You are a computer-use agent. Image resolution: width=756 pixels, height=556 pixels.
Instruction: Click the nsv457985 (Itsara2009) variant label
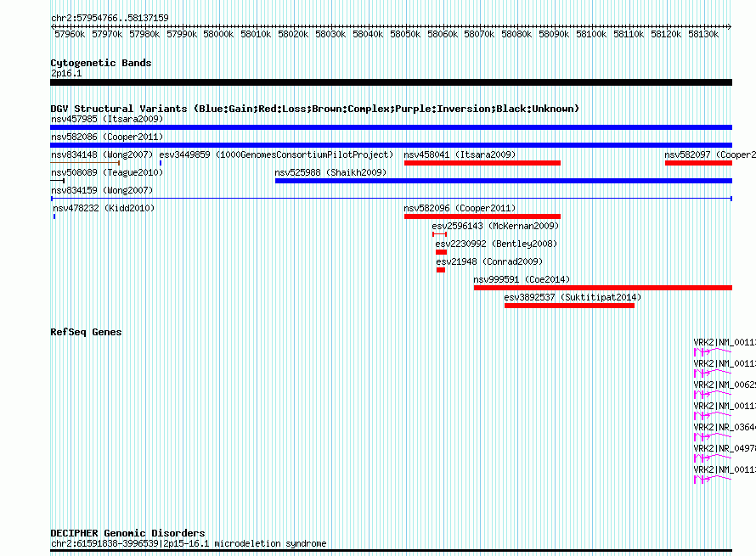point(107,119)
